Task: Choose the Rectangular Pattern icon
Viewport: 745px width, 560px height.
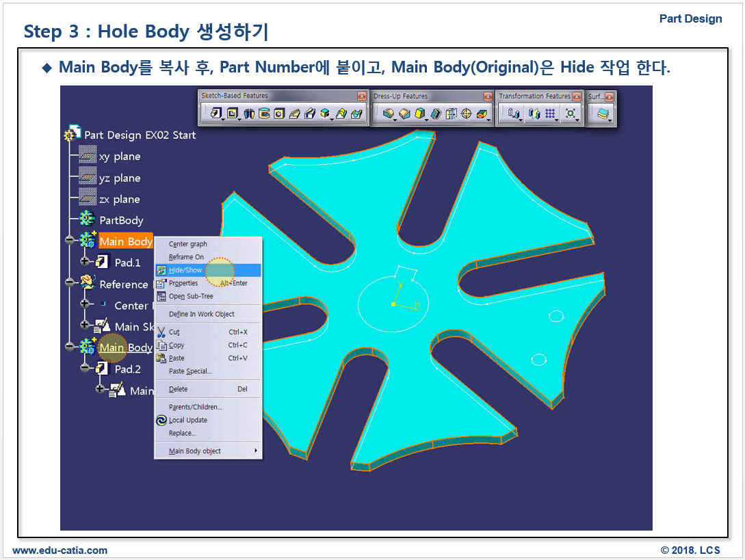Action: point(550,114)
